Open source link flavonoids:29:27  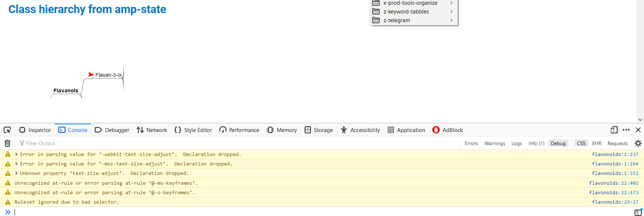tap(615, 202)
